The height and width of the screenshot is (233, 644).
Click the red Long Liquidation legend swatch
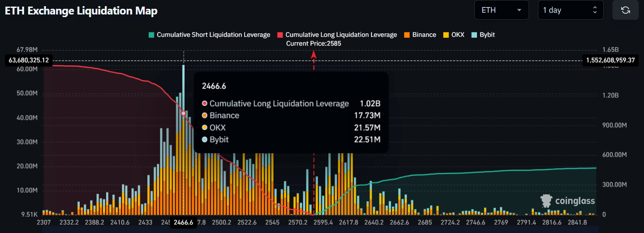click(280, 35)
